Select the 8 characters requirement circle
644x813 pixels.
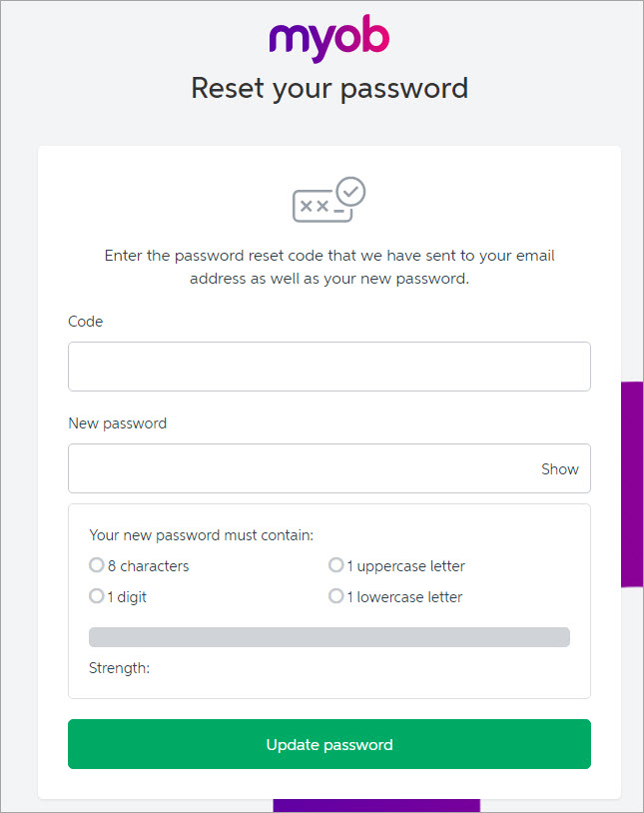point(97,565)
